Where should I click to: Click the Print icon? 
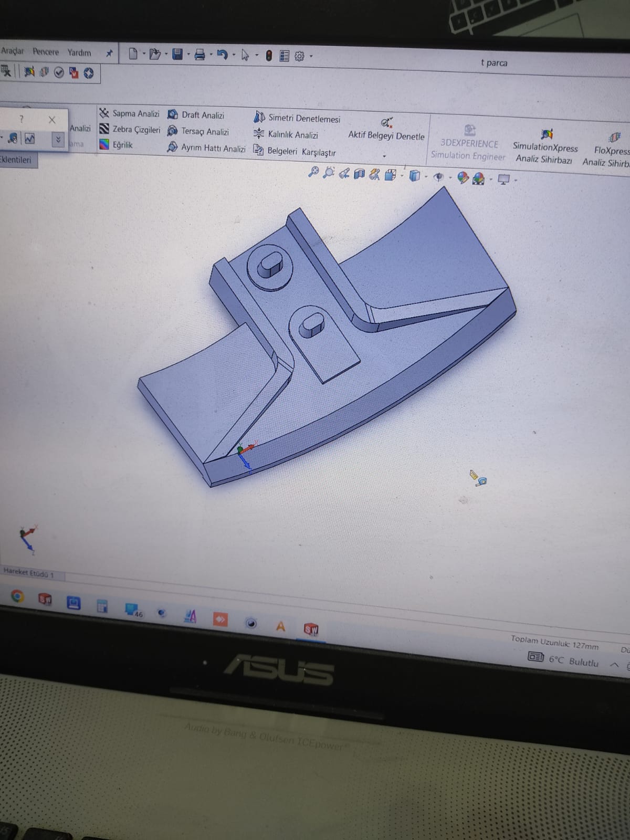click(x=199, y=55)
